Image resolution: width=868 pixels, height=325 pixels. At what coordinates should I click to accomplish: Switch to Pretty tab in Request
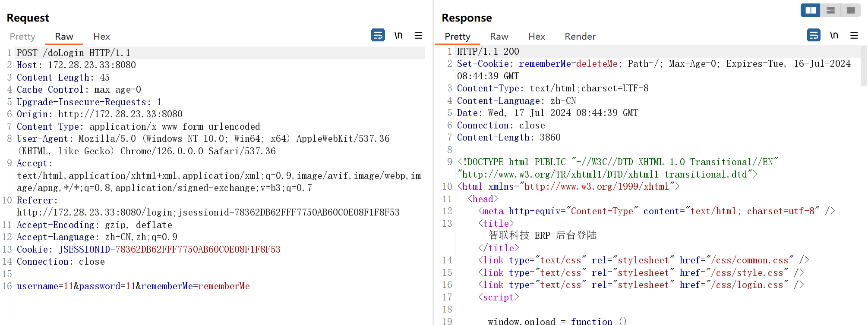22,37
